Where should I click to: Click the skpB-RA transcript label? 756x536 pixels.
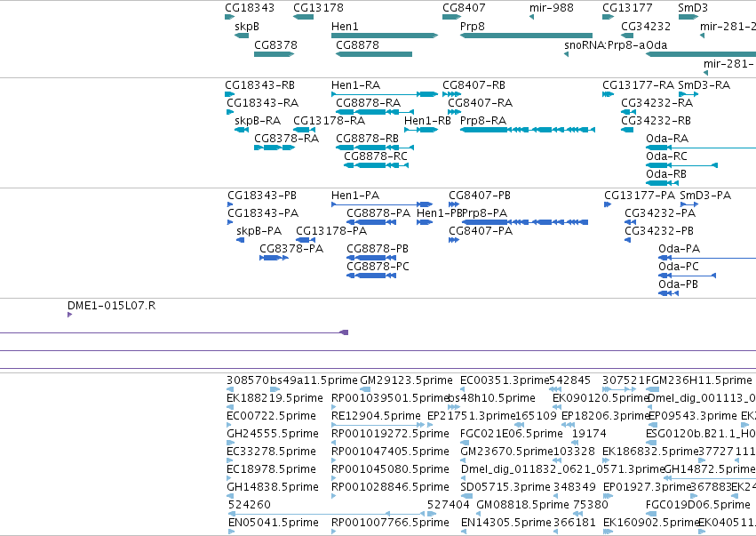258,121
